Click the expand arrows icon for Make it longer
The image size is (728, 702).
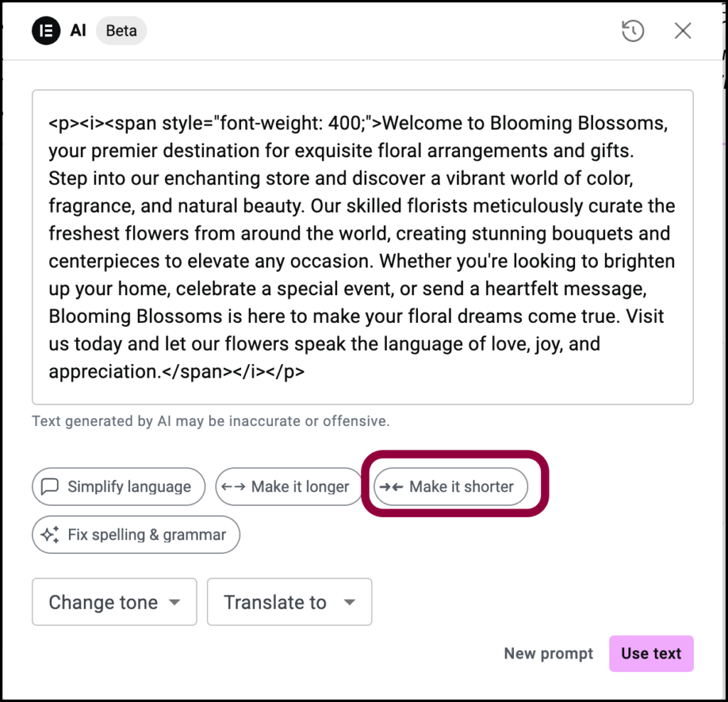[233, 486]
